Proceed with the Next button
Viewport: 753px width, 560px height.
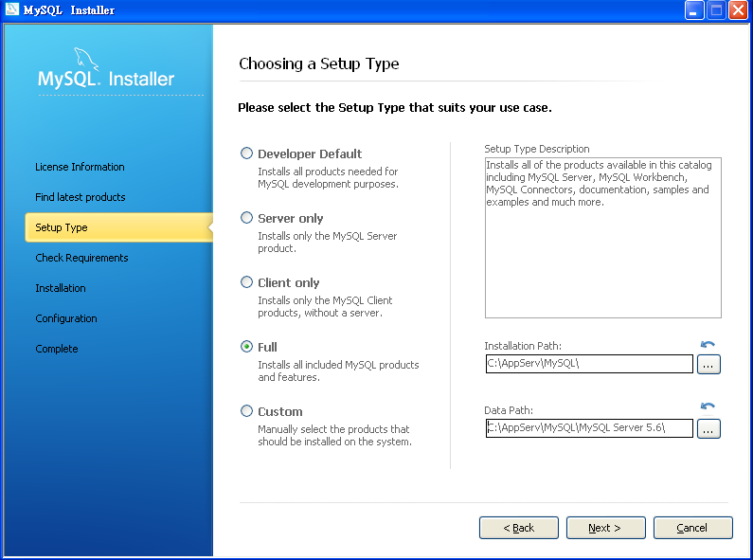point(605,528)
